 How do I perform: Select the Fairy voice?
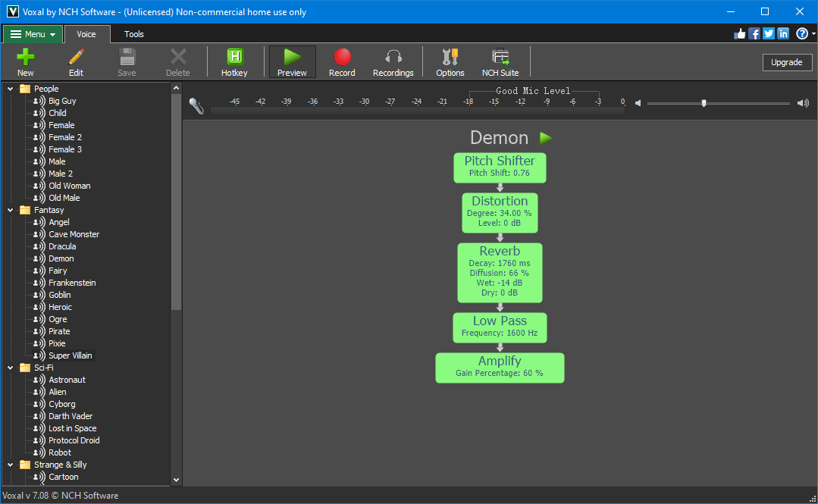58,271
